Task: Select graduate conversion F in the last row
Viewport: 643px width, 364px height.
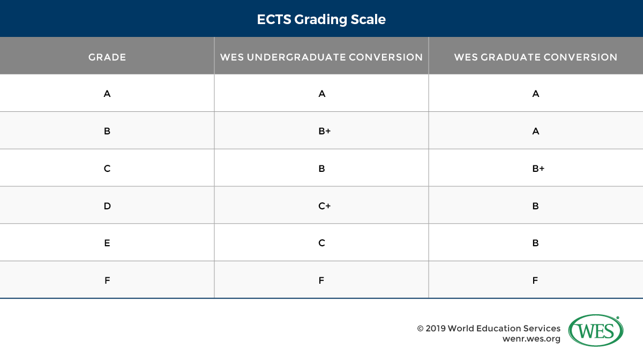Action: [x=536, y=280]
